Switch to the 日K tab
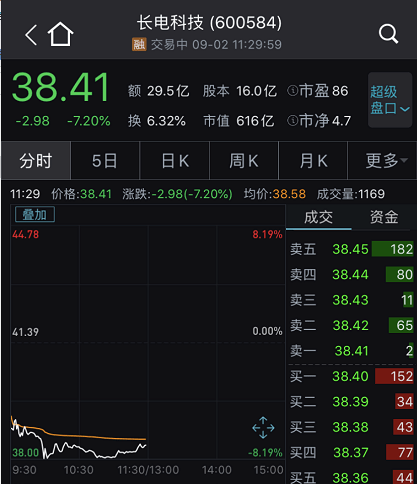 (x=175, y=161)
